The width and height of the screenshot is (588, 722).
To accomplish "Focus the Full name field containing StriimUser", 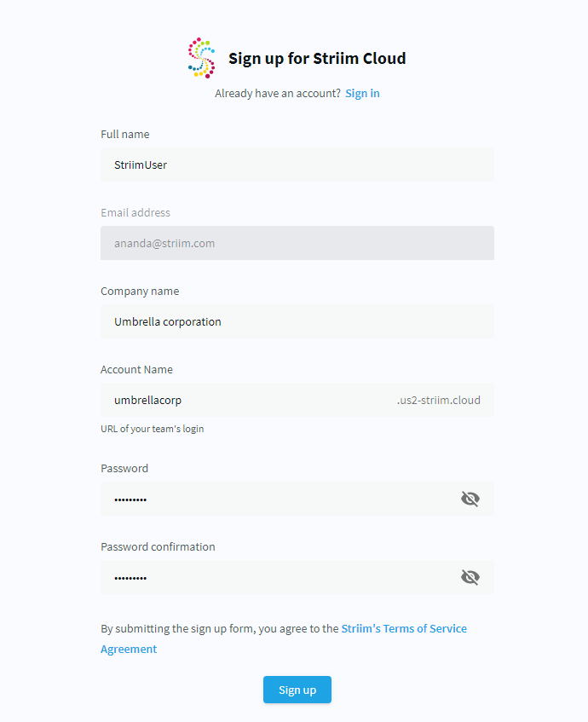I will pos(297,165).
